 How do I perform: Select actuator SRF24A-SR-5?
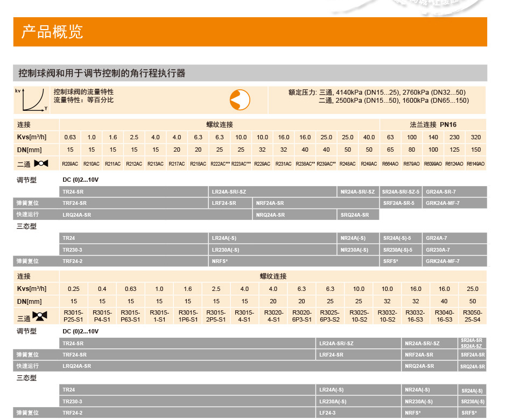(x=400, y=203)
